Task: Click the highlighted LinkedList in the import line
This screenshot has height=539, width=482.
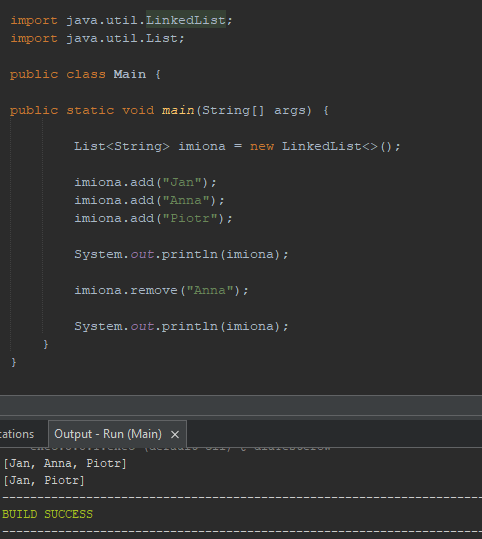Action: coord(186,20)
